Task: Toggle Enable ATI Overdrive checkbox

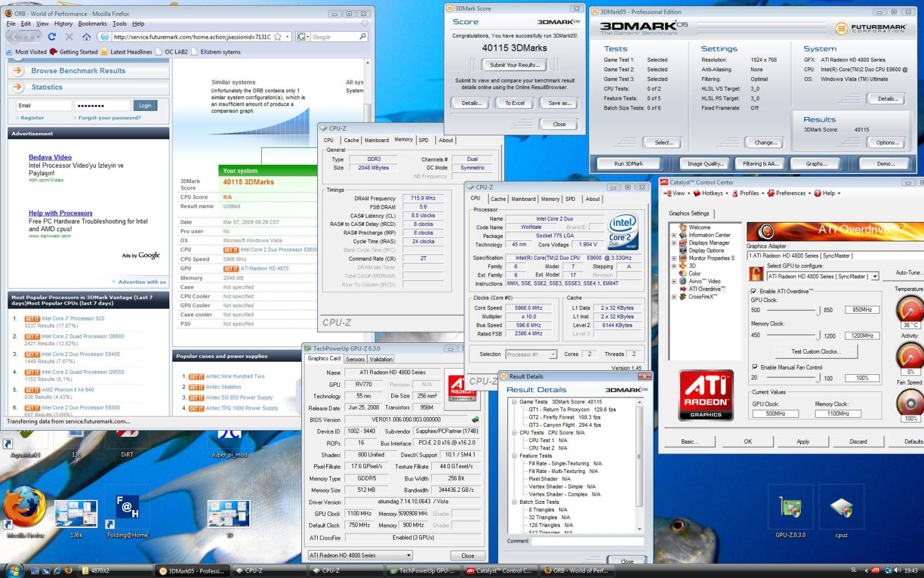Action: click(754, 292)
